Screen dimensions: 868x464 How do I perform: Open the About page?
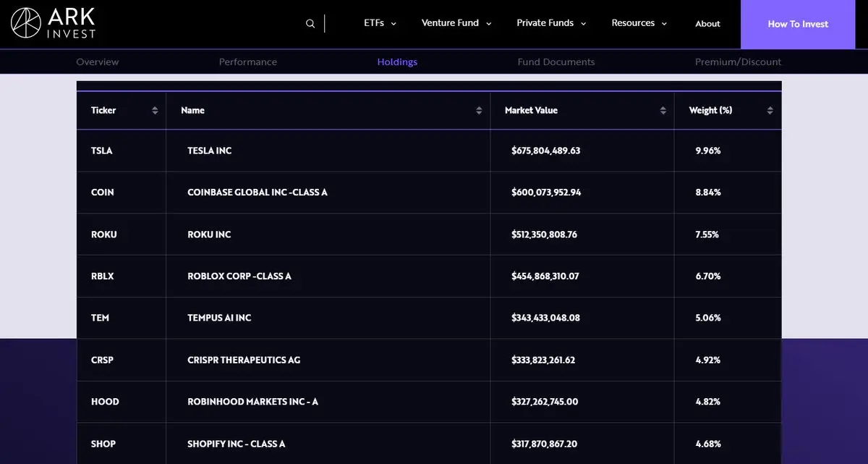click(707, 24)
